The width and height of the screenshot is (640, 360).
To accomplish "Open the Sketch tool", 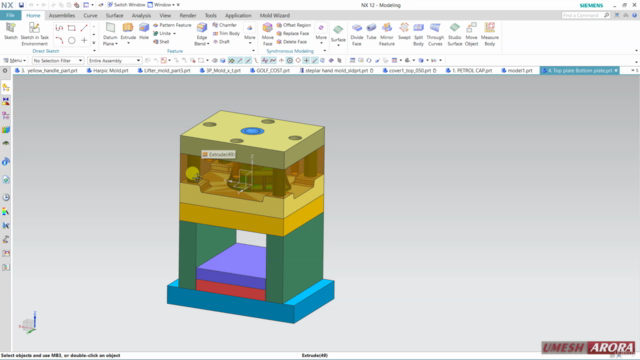I will coord(11,31).
